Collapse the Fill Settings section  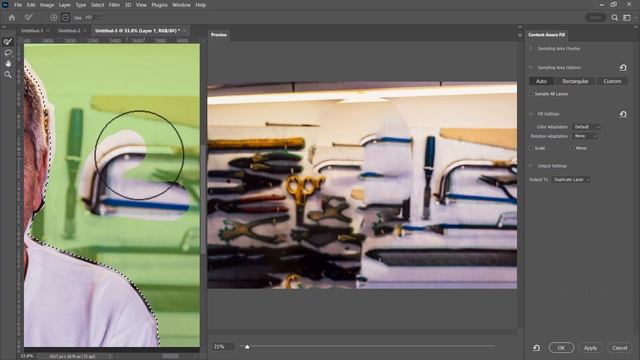531,114
